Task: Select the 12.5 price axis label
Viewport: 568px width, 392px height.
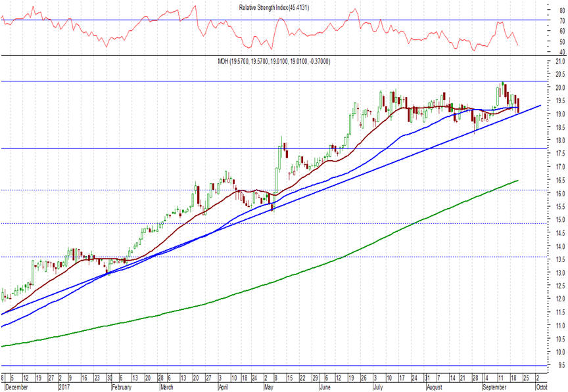Action: 561,286
